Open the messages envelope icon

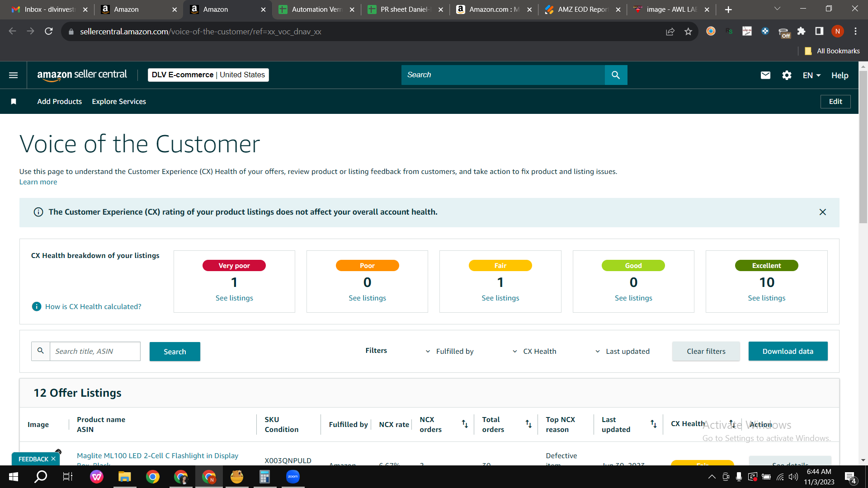765,75
